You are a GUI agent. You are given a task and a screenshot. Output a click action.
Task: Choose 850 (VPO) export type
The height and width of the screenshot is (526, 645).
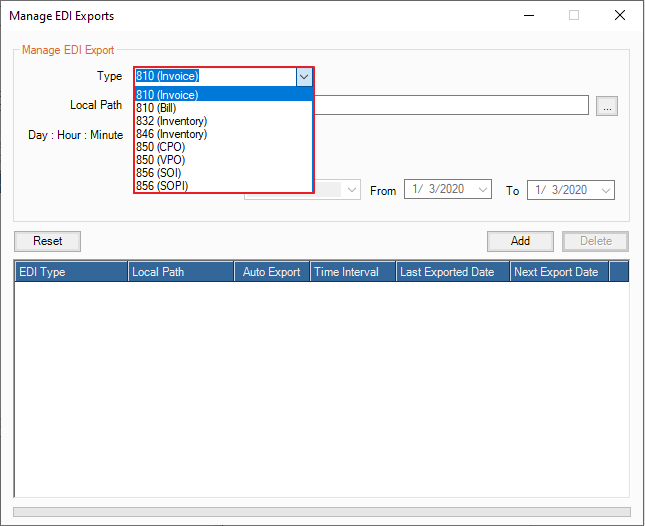[161, 160]
